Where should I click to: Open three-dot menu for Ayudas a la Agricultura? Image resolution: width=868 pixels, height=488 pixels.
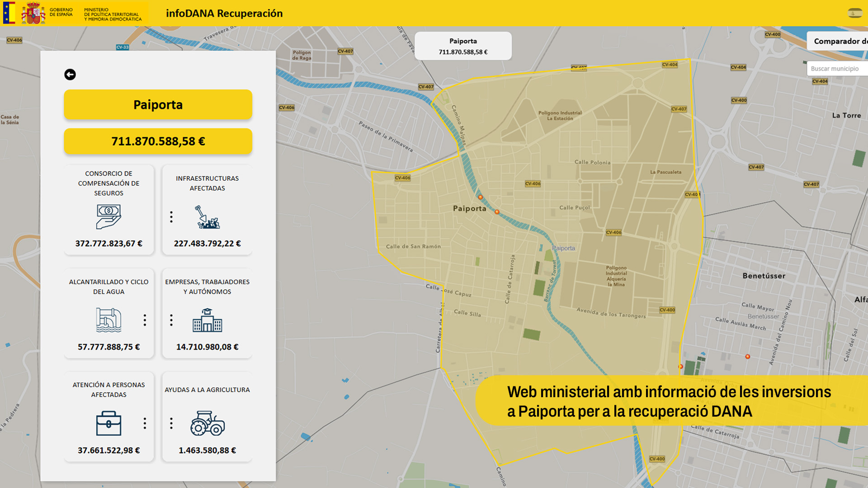(x=171, y=423)
